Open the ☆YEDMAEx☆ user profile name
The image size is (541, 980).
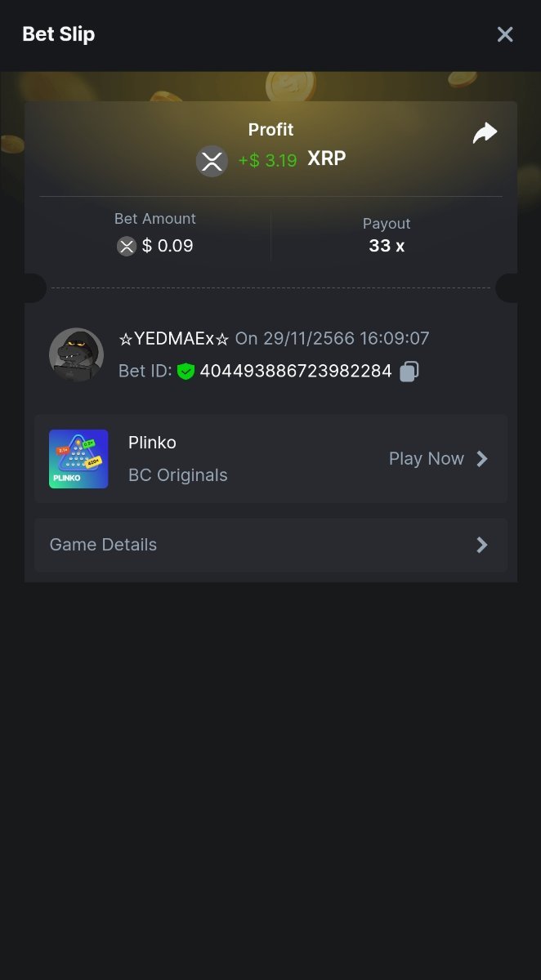point(174,338)
